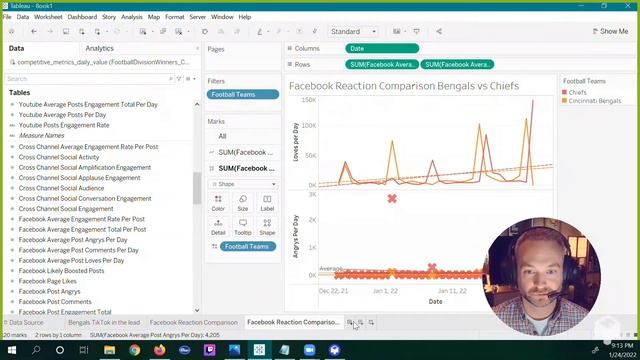This screenshot has width=640, height=360.
Task: Click the Show/Hide Cards toolbar icon
Action: pyautogui.click(x=396, y=31)
